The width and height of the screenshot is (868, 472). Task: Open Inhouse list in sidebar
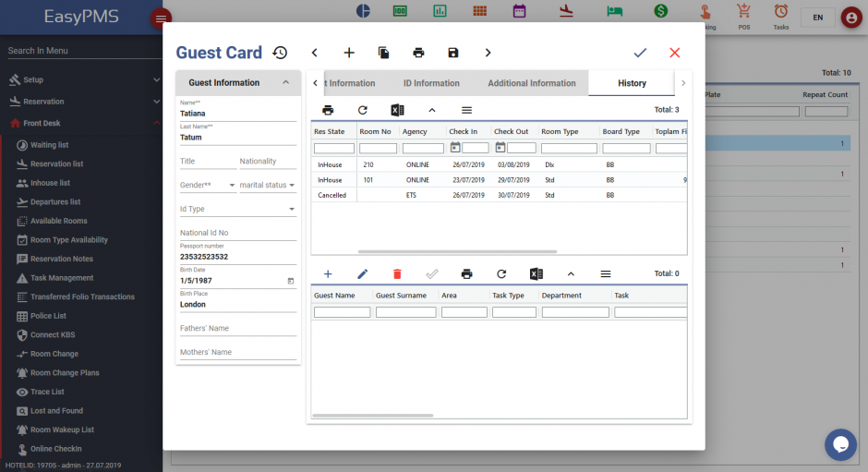(50, 183)
